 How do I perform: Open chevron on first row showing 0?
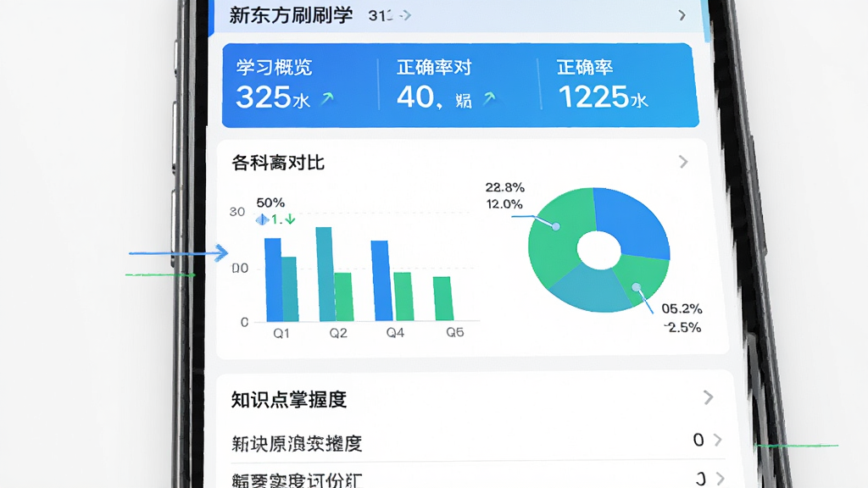pos(718,440)
